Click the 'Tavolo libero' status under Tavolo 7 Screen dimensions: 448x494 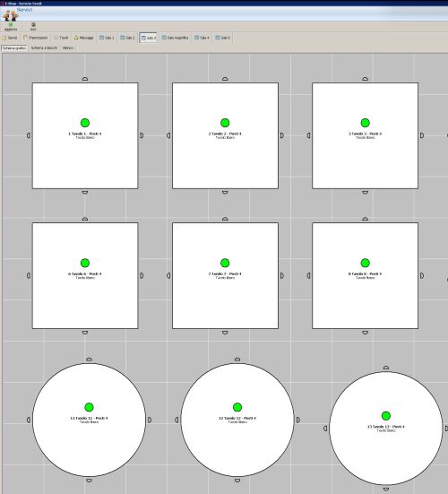point(225,278)
